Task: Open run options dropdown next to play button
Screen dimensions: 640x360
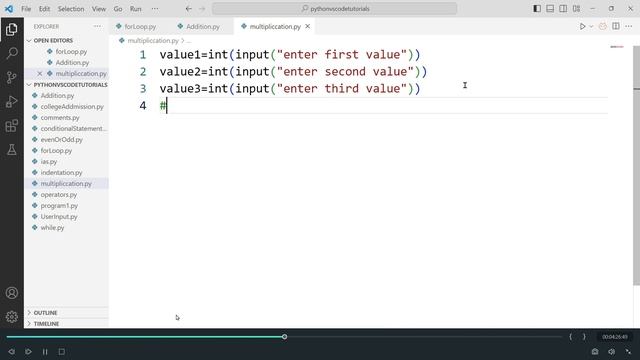Action: (x=591, y=27)
